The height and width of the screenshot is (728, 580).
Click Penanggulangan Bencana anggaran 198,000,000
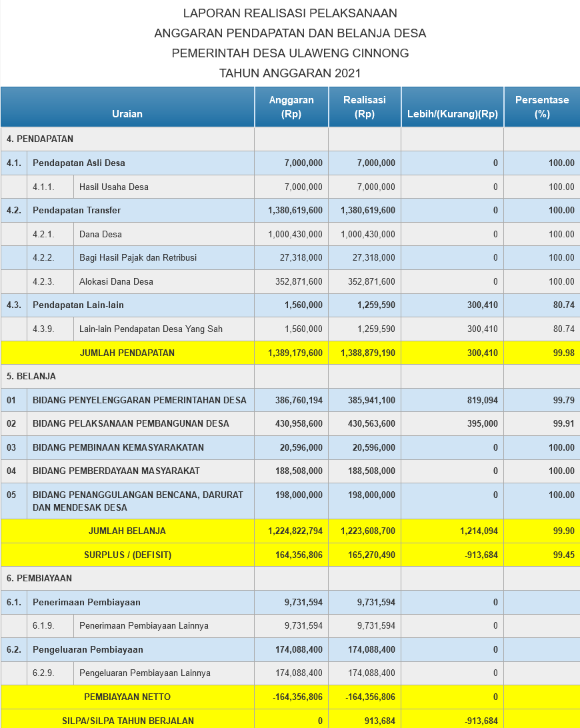click(299, 495)
